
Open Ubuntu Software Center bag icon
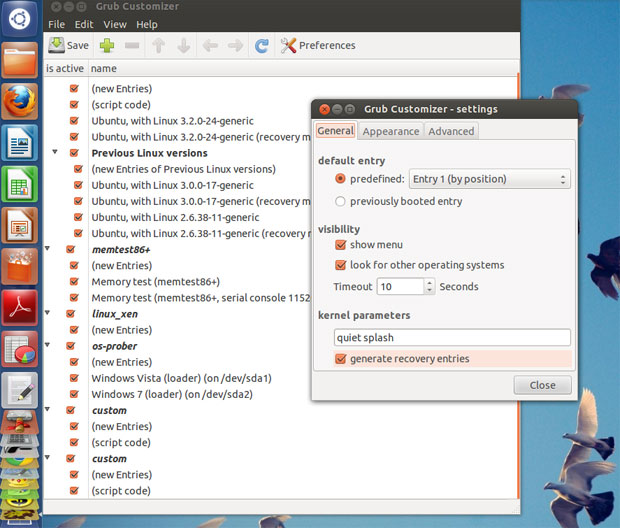[x=20, y=267]
